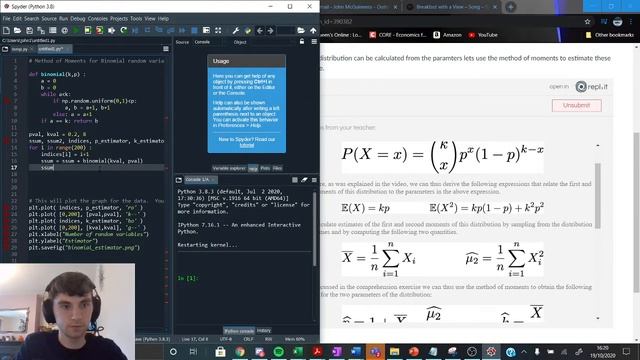Create a new file in Spyder toolbar
Image resolution: width=640 pixels, height=360 pixels.
tap(6, 30)
